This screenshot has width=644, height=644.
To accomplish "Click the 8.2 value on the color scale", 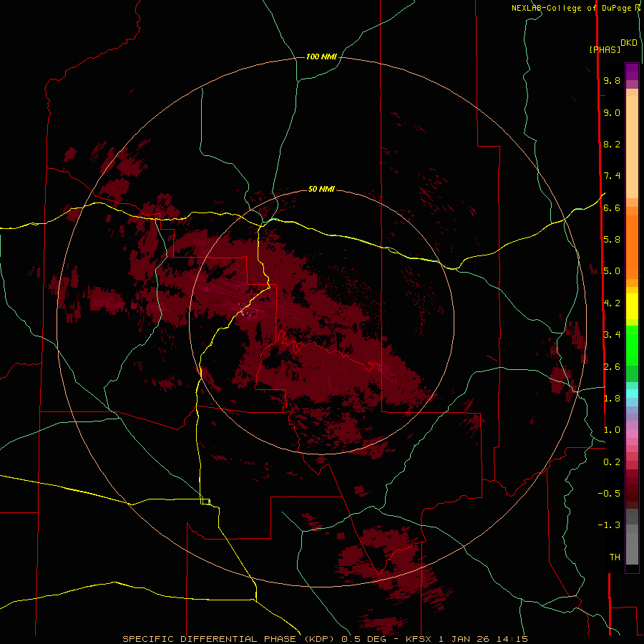I will (612, 145).
